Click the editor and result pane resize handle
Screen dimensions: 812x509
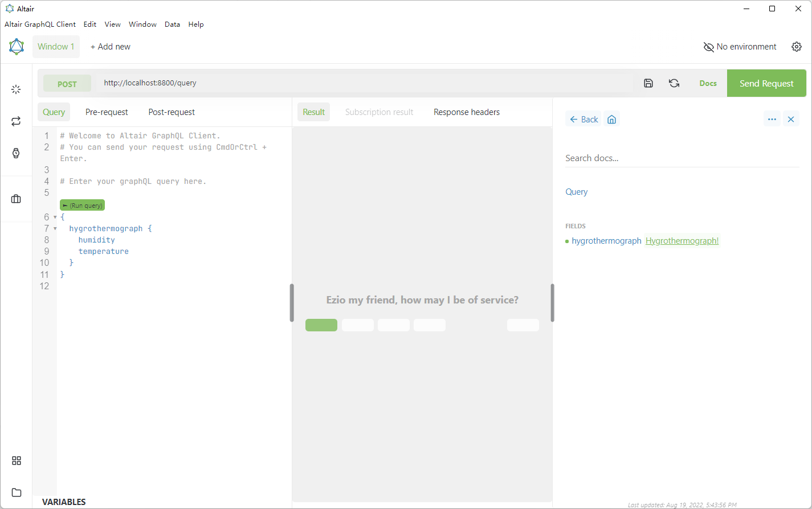coord(292,303)
